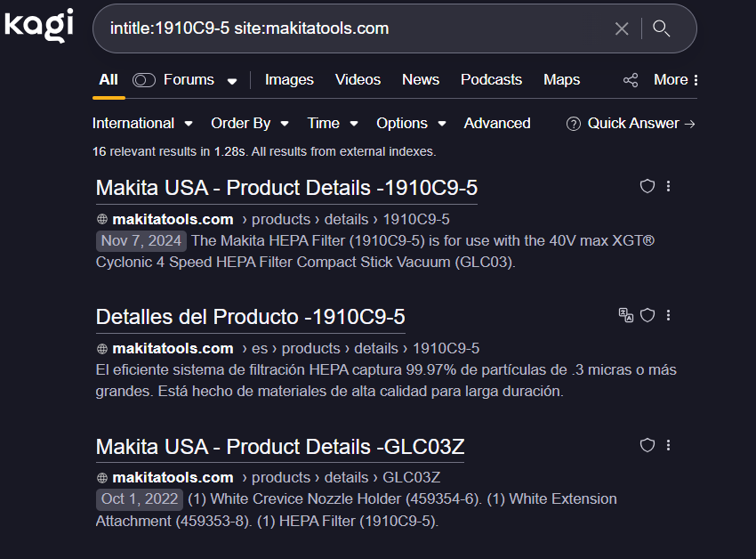Open three-dot menu for GLC03Z result
This screenshot has width=756, height=559.
pyautogui.click(x=668, y=444)
